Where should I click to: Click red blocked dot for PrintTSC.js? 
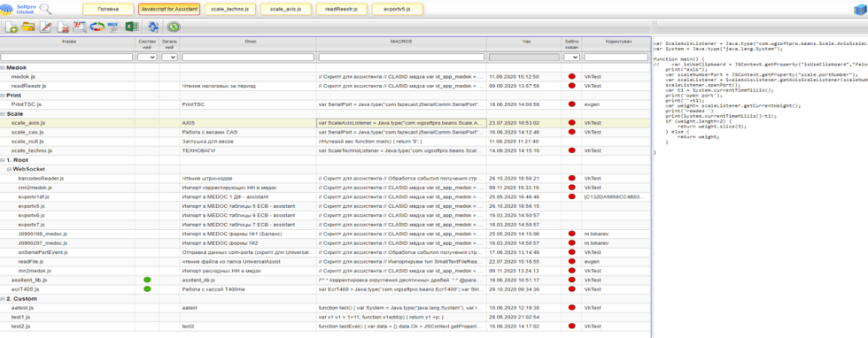571,104
